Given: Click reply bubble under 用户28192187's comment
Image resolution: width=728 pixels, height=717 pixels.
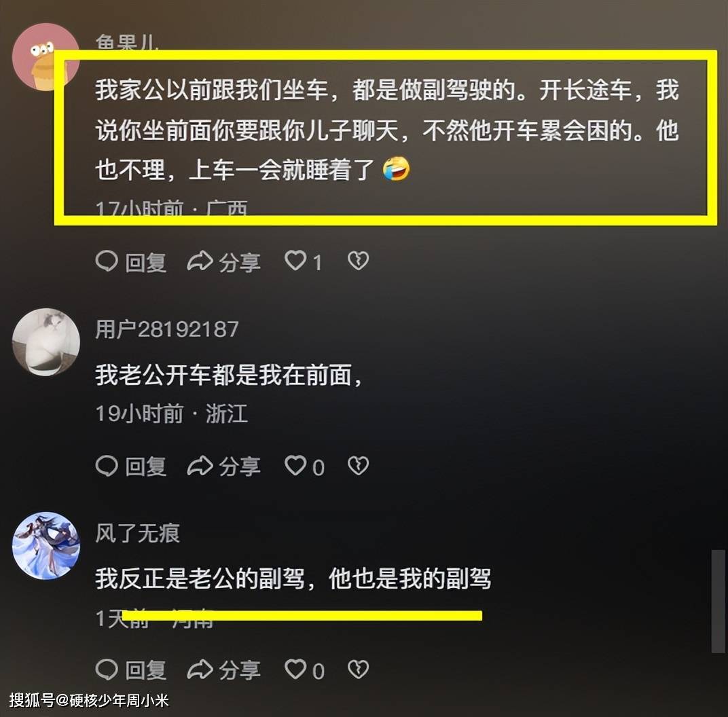Looking at the screenshot, I should [107, 466].
